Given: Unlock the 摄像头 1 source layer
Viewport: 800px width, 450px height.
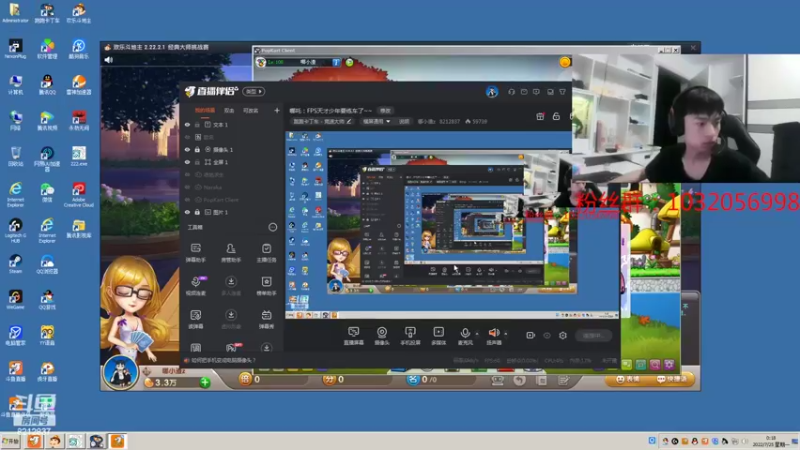Looking at the screenshot, I should coord(197,149).
